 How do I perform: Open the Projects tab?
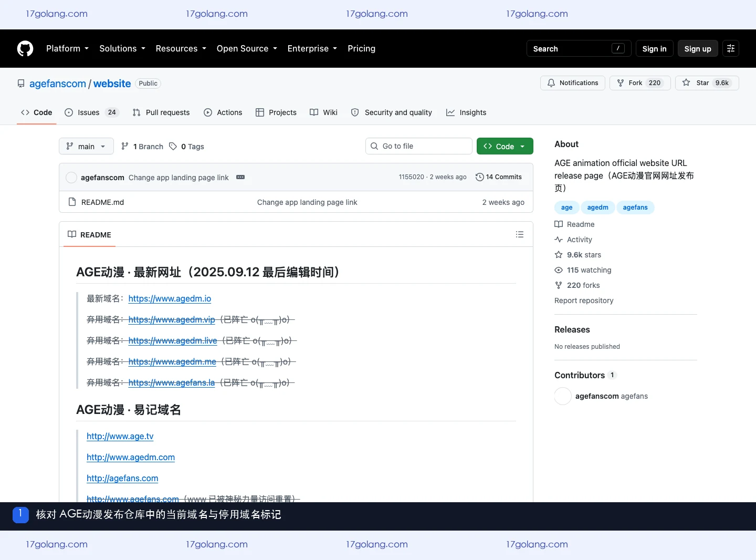coord(276,112)
